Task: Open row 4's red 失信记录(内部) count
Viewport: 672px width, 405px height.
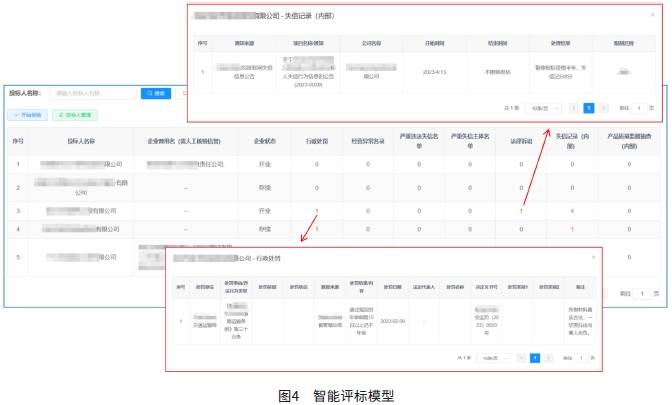Action: [572, 229]
